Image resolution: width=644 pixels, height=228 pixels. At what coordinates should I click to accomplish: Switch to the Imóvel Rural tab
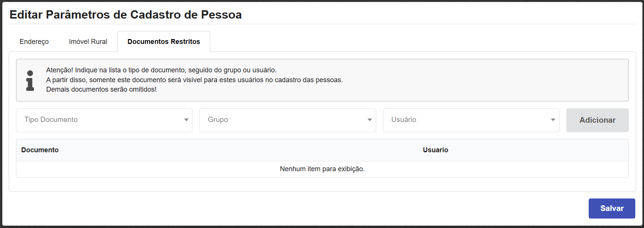click(x=88, y=42)
